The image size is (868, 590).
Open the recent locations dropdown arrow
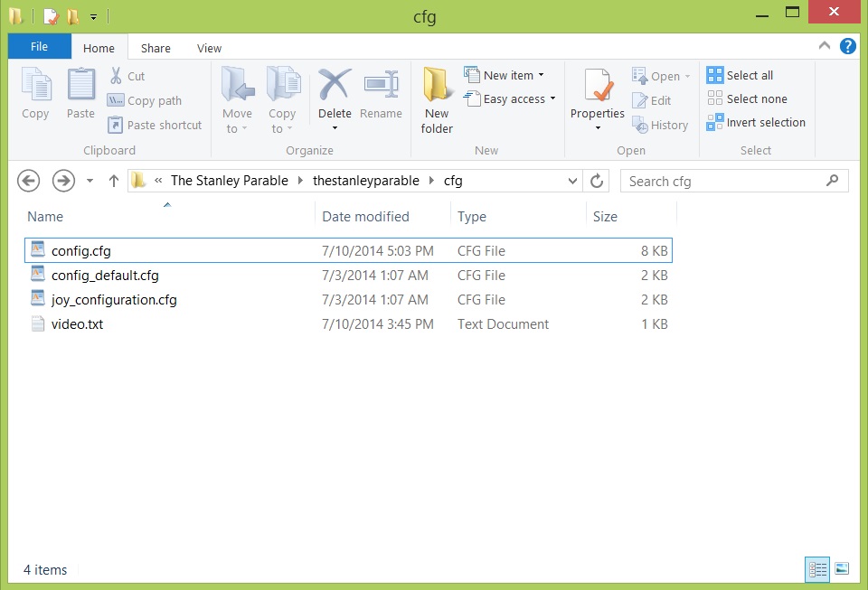(90, 181)
